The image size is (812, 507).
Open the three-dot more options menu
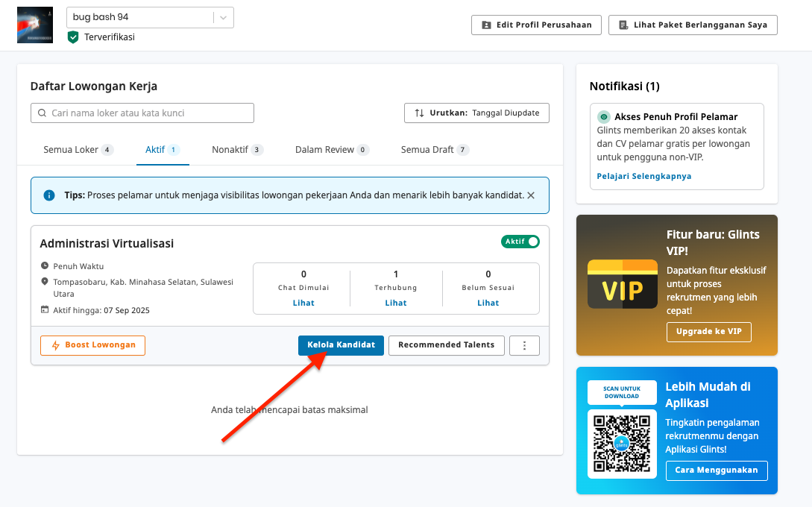pyautogui.click(x=524, y=345)
